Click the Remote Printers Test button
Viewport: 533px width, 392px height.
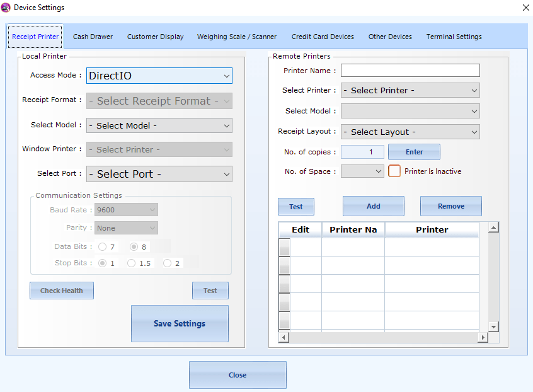(295, 207)
